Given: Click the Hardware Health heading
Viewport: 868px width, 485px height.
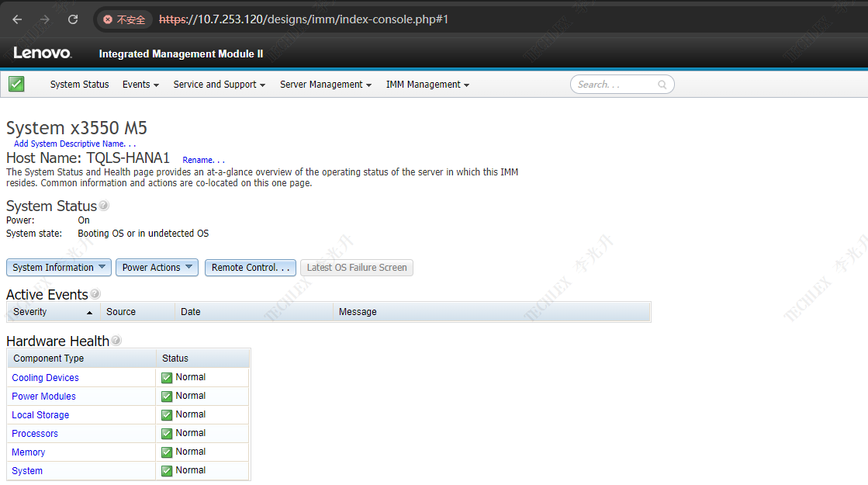Looking at the screenshot, I should (x=57, y=341).
